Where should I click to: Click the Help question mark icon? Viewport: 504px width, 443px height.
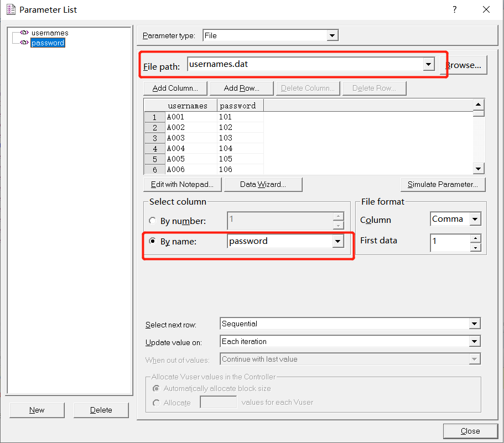(454, 9)
